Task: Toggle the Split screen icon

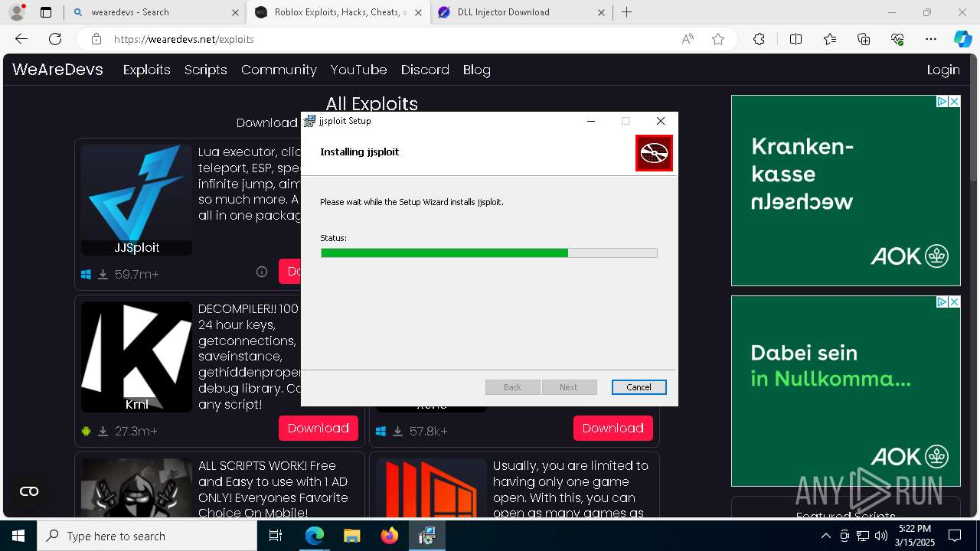Action: click(795, 39)
